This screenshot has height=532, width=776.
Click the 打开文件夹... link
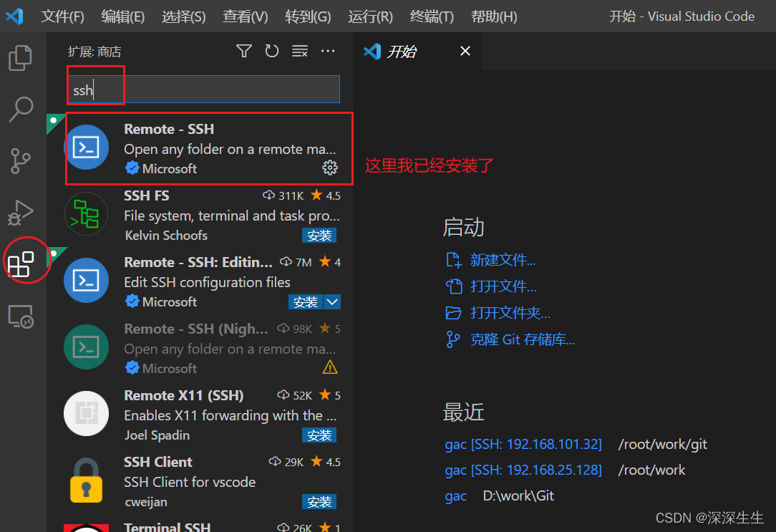coord(510,313)
